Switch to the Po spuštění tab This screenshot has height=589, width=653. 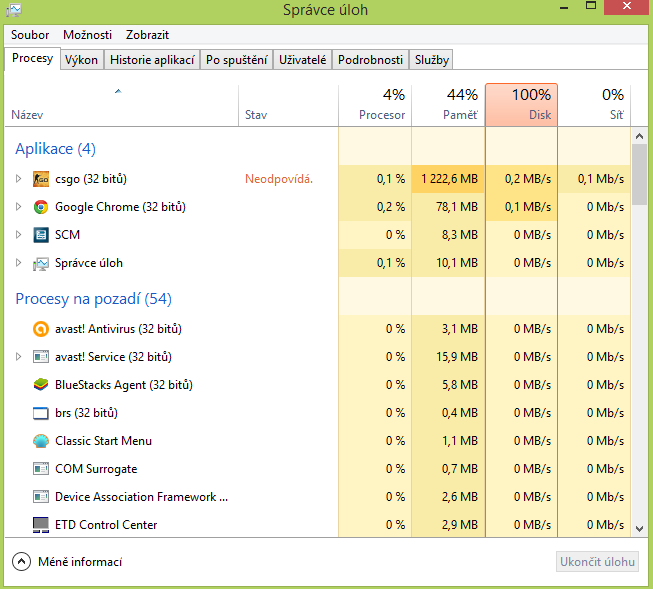(237, 60)
